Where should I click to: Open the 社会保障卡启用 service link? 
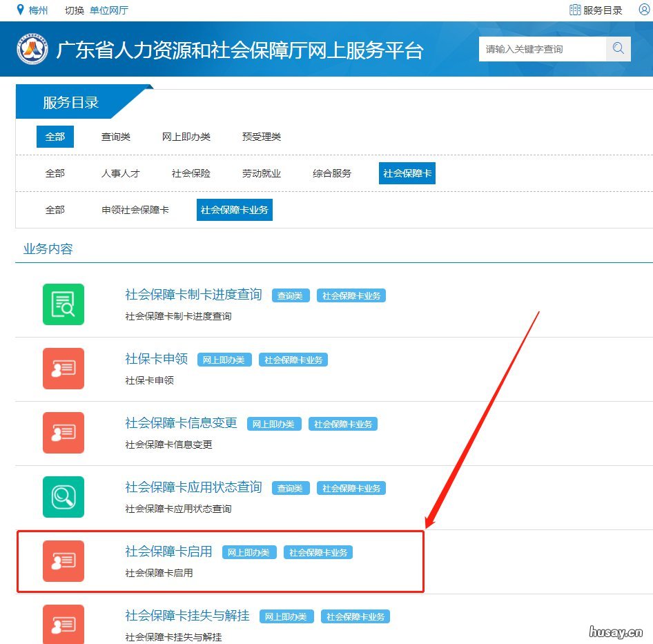[x=168, y=551]
